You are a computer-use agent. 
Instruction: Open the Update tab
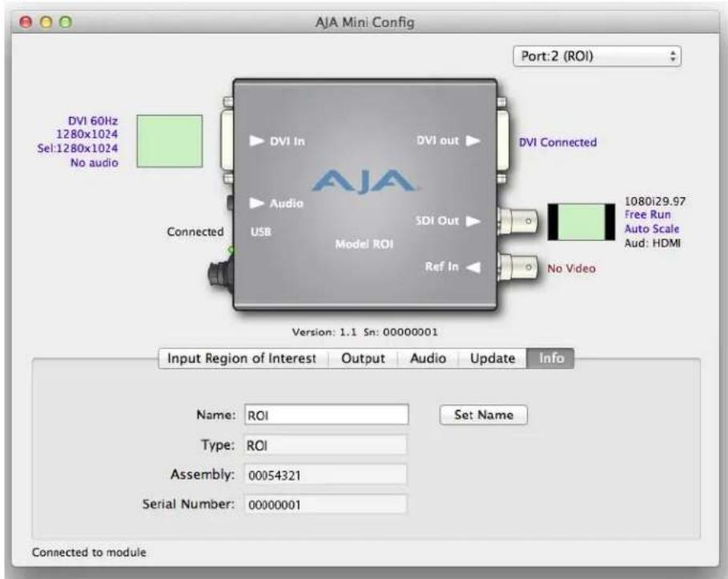click(x=493, y=359)
